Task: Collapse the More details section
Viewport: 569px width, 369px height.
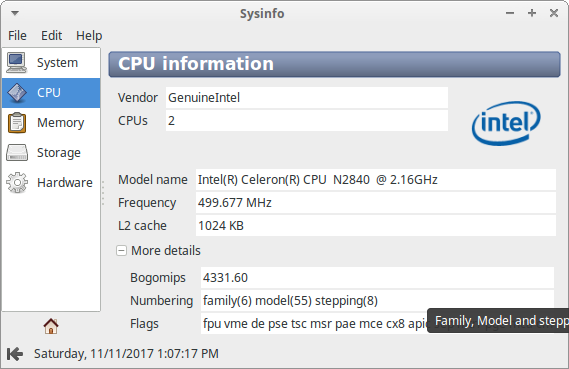Action: pos(121,251)
